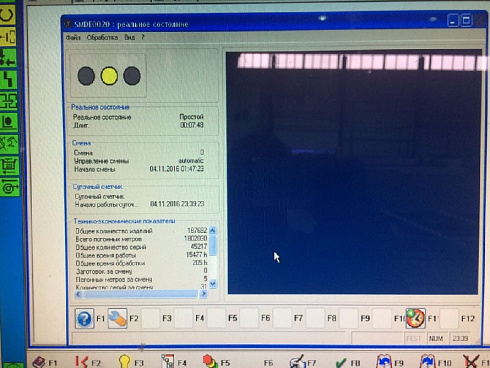Click the red-green stoplight icon F5
Image resolution: width=490 pixels, height=368 pixels.
point(210,361)
